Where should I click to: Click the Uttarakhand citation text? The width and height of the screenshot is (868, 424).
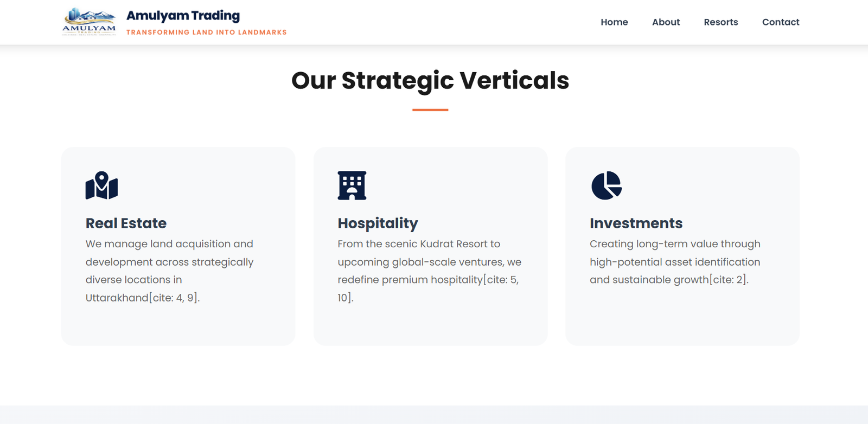click(143, 298)
